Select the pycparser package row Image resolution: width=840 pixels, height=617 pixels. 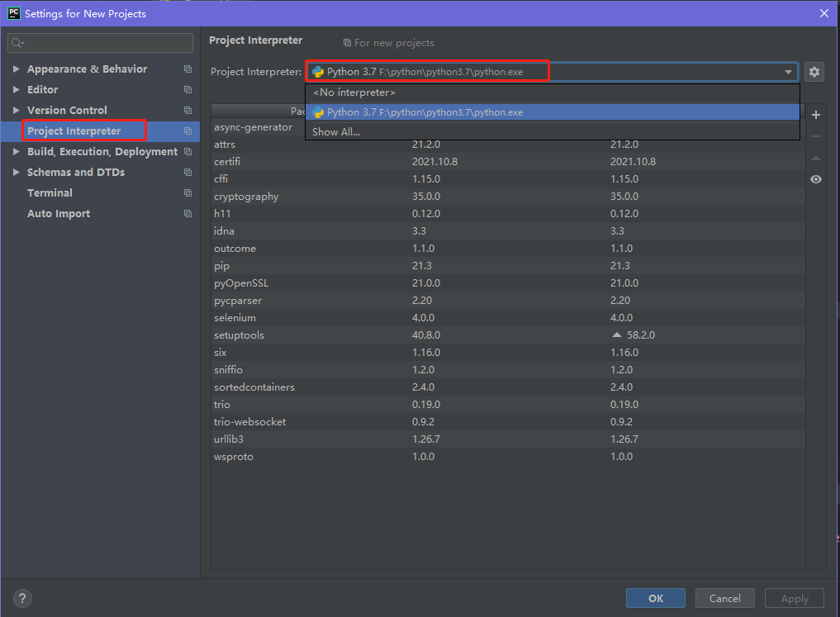[x=508, y=301]
